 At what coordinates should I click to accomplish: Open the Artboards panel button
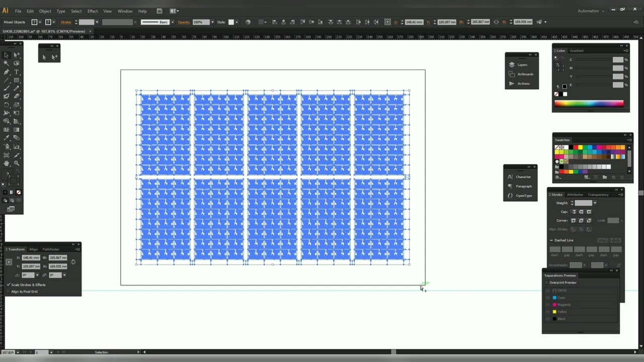click(522, 74)
